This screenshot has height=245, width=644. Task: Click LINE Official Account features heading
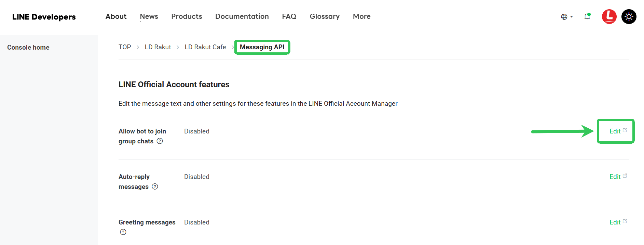[174, 85]
